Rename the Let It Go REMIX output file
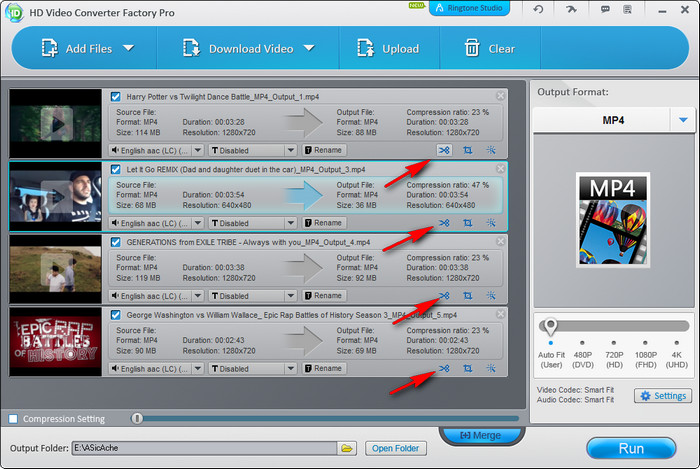 pyautogui.click(x=324, y=223)
